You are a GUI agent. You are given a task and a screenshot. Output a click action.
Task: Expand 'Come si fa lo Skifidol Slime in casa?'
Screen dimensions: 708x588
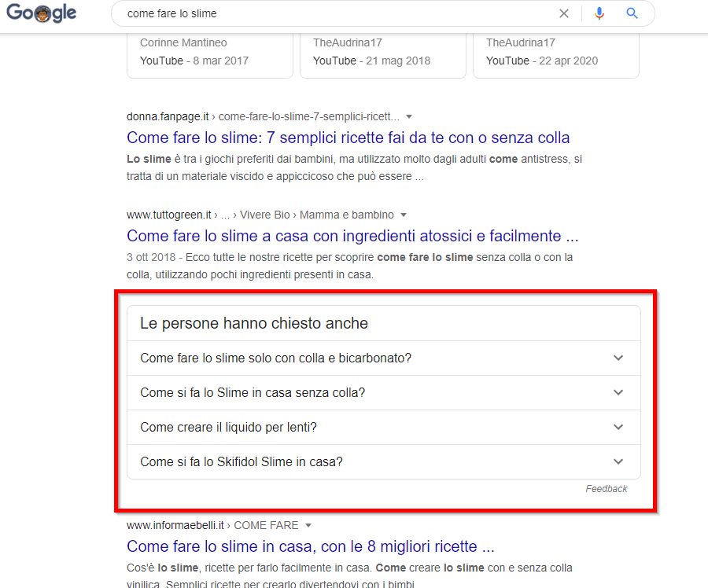pyautogui.click(x=384, y=461)
